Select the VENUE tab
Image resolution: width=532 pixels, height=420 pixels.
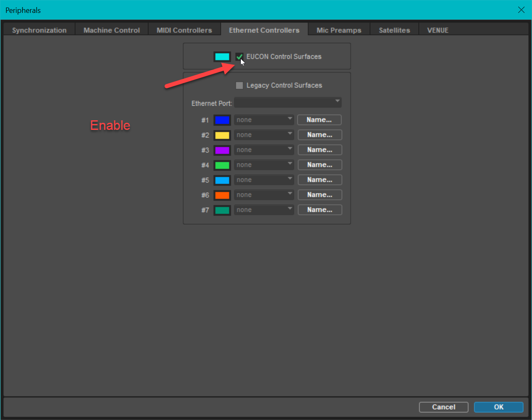[x=437, y=30]
